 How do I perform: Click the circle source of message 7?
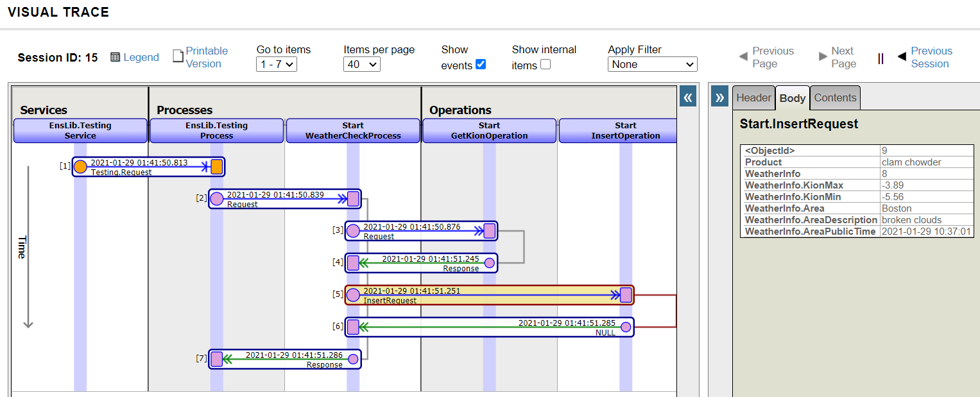click(x=353, y=359)
